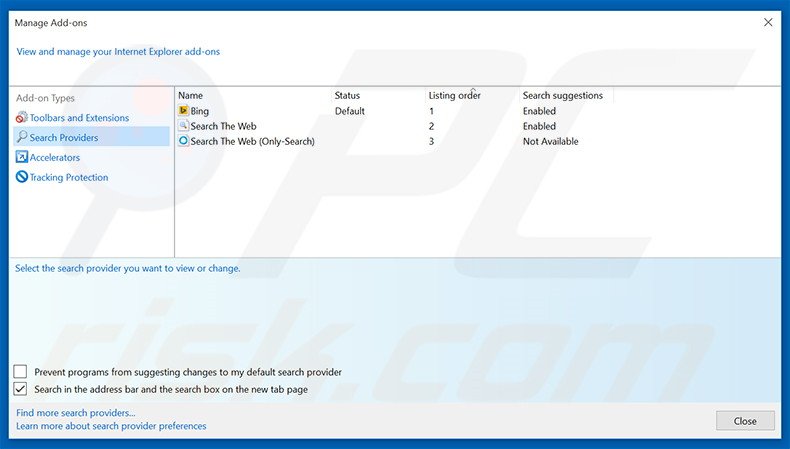Click the Close button at bottom right
The image size is (790, 449).
click(745, 421)
